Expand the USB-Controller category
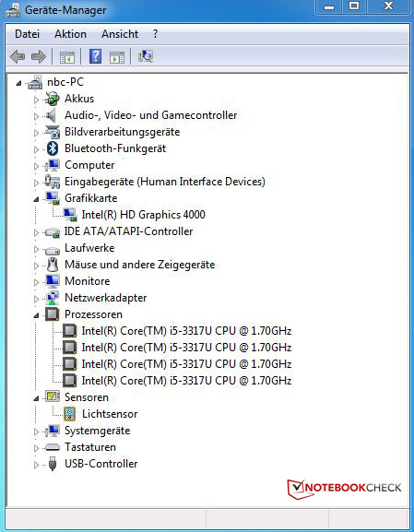This screenshot has height=532, width=414. (x=36, y=465)
